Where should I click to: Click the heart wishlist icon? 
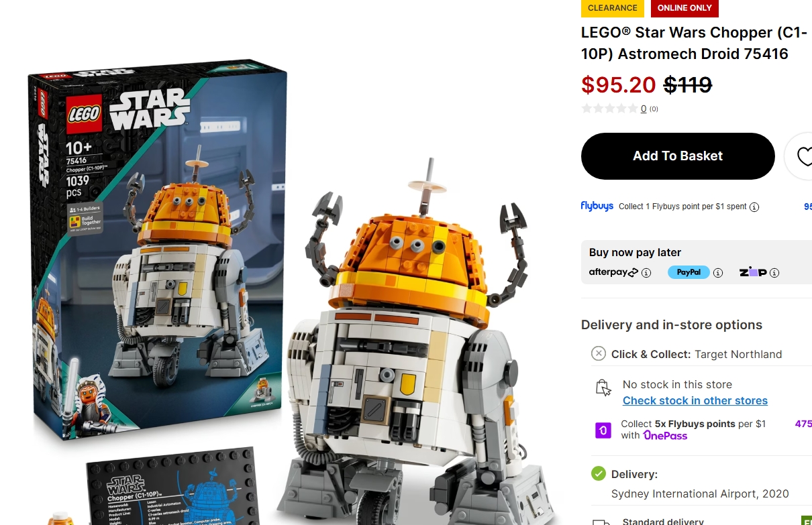tap(803, 156)
